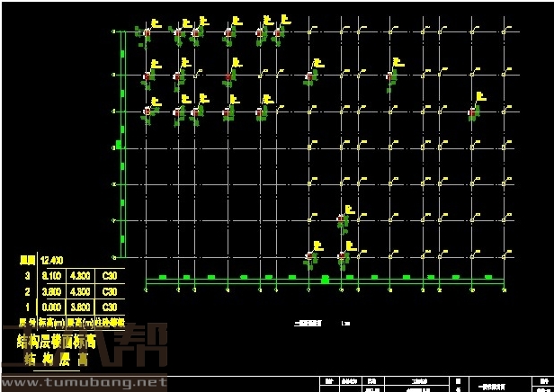Image resolution: width=554 pixels, height=392 pixels.
Task: Select the drawing title text beneath the plan
Action: pyautogui.click(x=308, y=322)
